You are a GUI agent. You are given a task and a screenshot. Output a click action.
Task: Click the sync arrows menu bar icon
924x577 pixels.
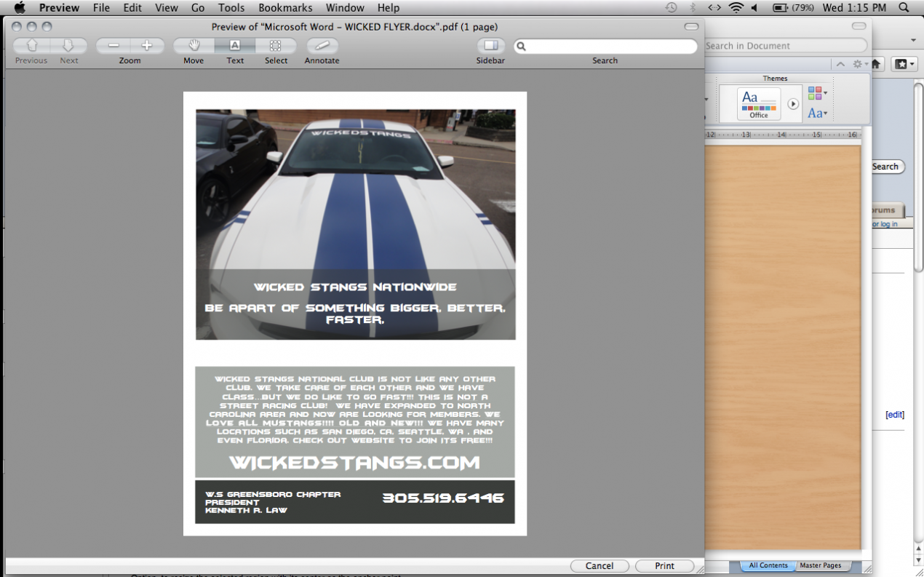pos(714,7)
